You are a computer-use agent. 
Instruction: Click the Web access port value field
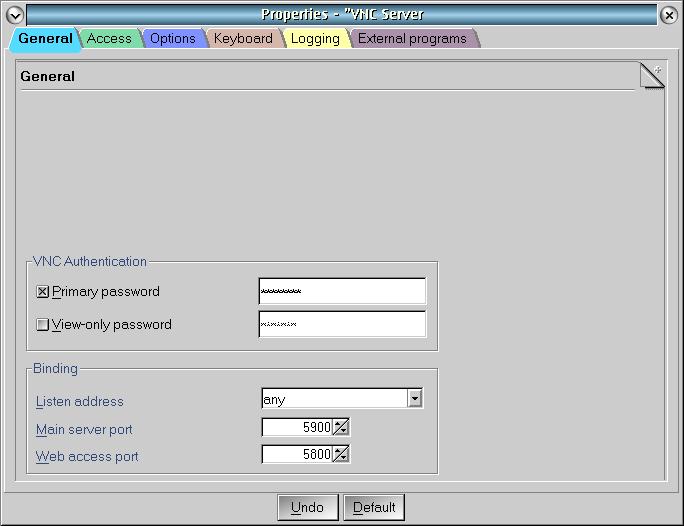tap(297, 454)
